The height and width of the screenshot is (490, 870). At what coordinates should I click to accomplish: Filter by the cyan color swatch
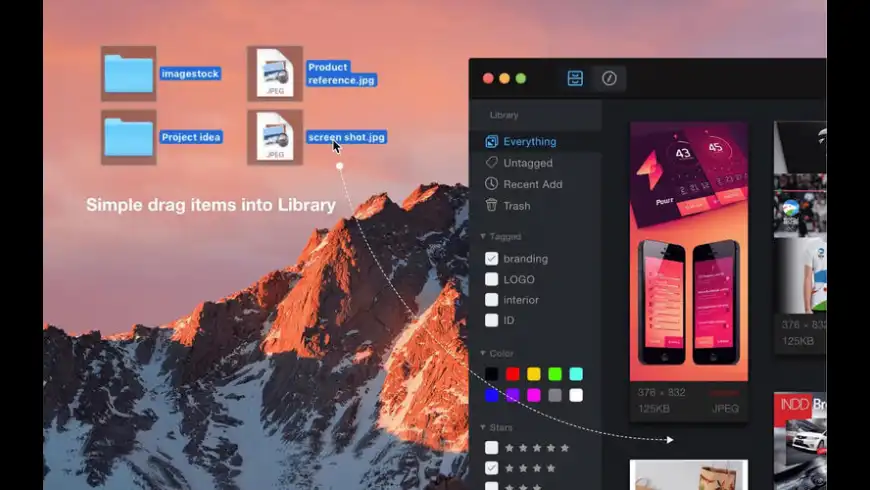click(576, 374)
